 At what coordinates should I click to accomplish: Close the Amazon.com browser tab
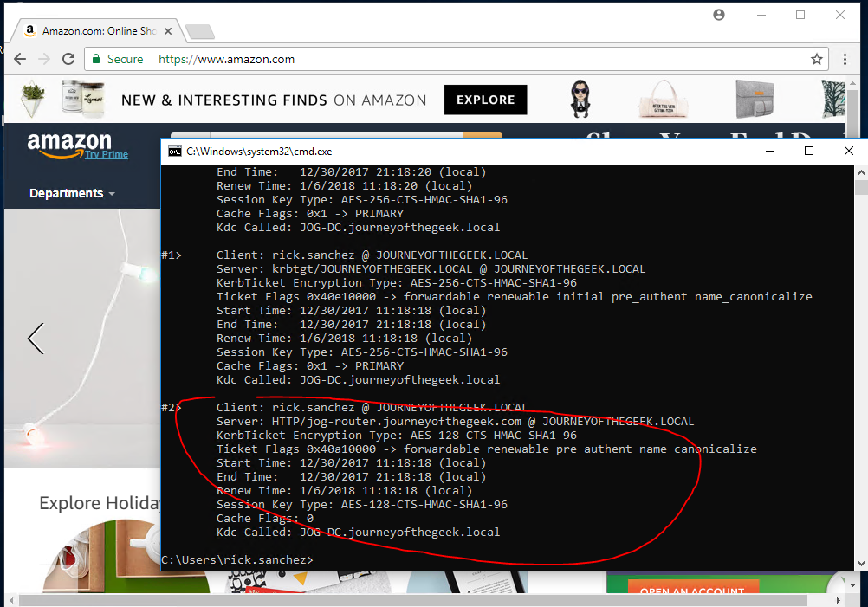tap(168, 31)
